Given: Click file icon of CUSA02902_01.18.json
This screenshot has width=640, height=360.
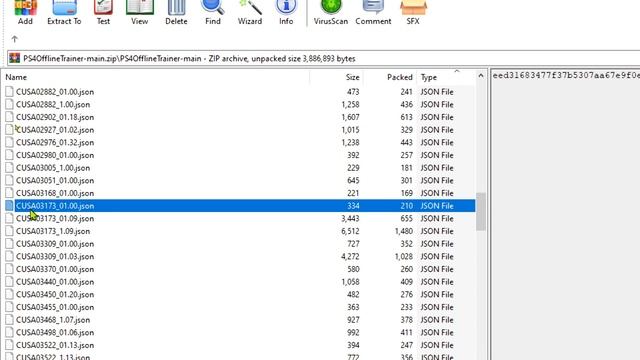Looking at the screenshot, I should pos(9,117).
